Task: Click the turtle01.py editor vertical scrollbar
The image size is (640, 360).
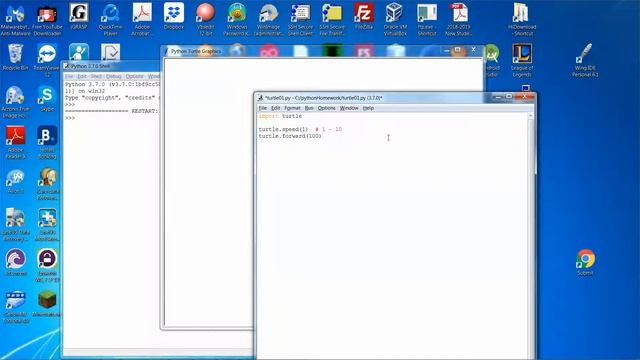Action: (x=531, y=236)
